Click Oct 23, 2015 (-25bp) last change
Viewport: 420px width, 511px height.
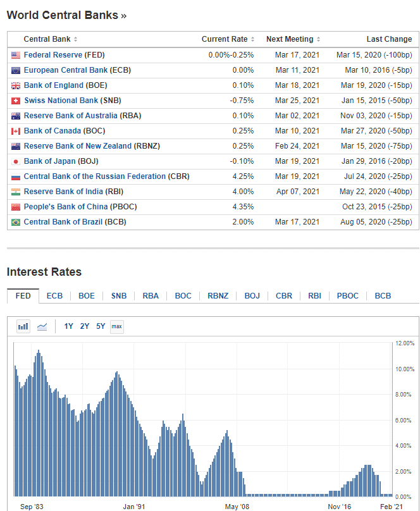click(377, 207)
